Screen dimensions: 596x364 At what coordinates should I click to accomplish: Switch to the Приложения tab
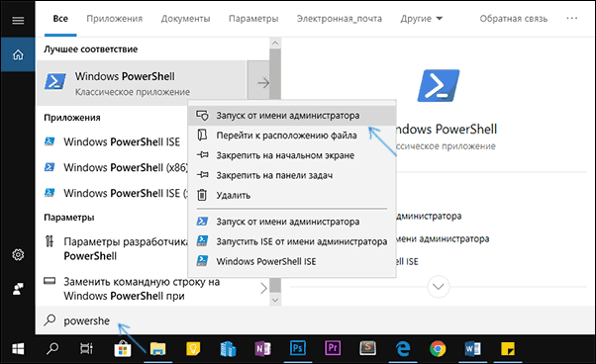[x=115, y=19]
